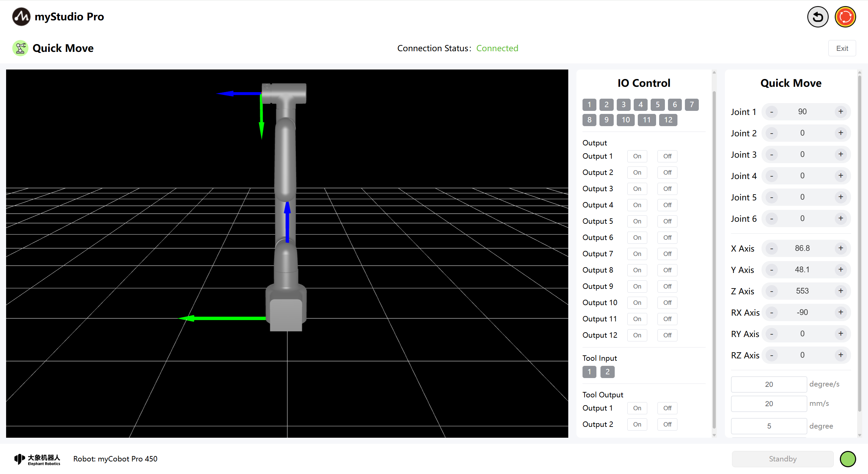Click the myStudio Pro logo
The height and width of the screenshot is (474, 868).
[21, 17]
